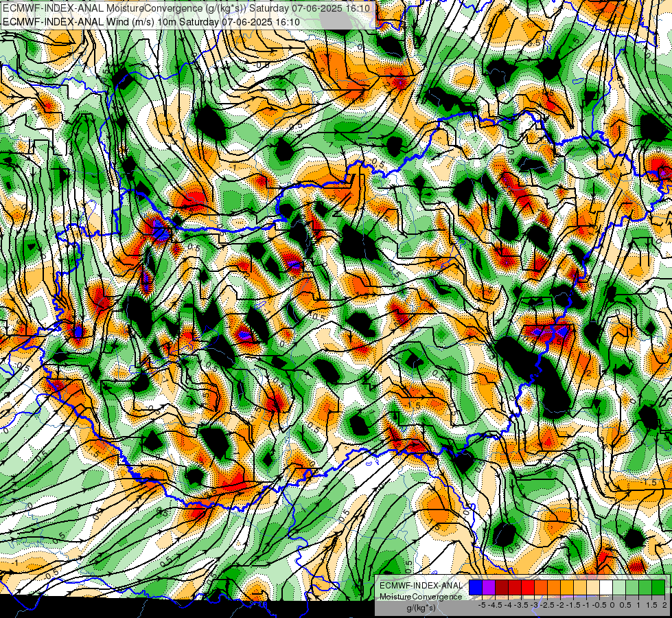Select legend swatch between -4 and -3.5
The width and height of the screenshot is (672, 618).
tap(515, 587)
